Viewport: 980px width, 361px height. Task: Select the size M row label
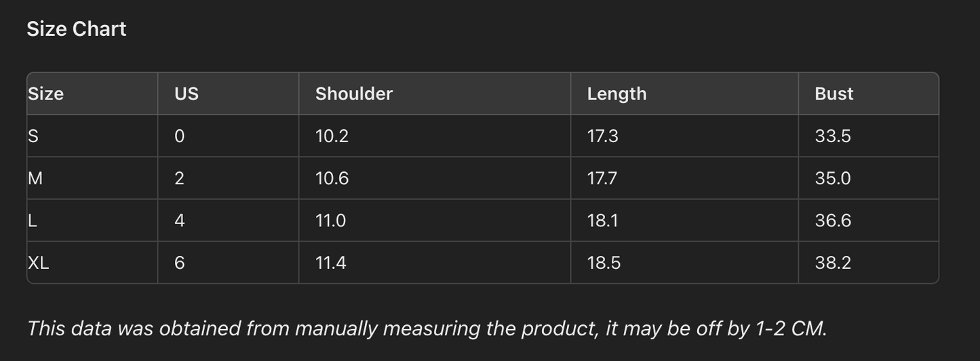(35, 178)
